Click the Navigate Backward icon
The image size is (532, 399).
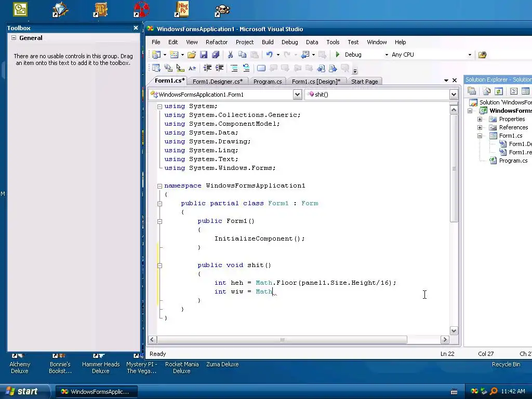(305, 55)
